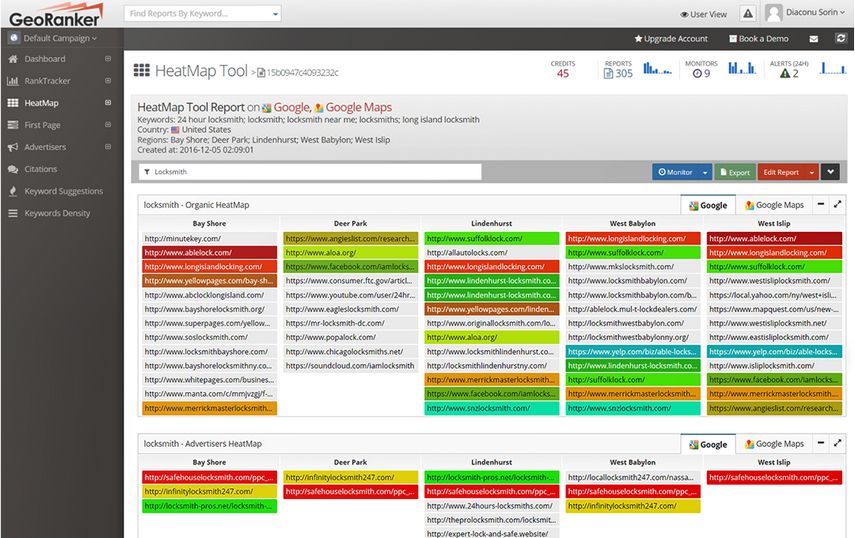Select HeatMap in the sidebar
The height and width of the screenshot is (538, 855).
tap(41, 103)
